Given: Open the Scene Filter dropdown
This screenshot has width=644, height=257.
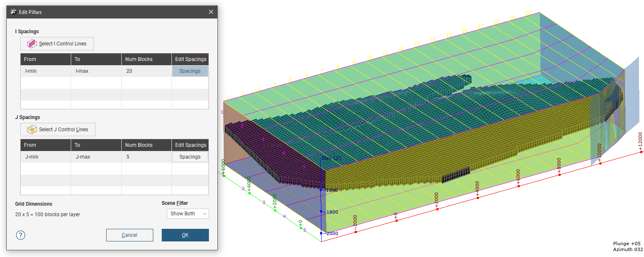Looking at the screenshot, I should tap(187, 214).
